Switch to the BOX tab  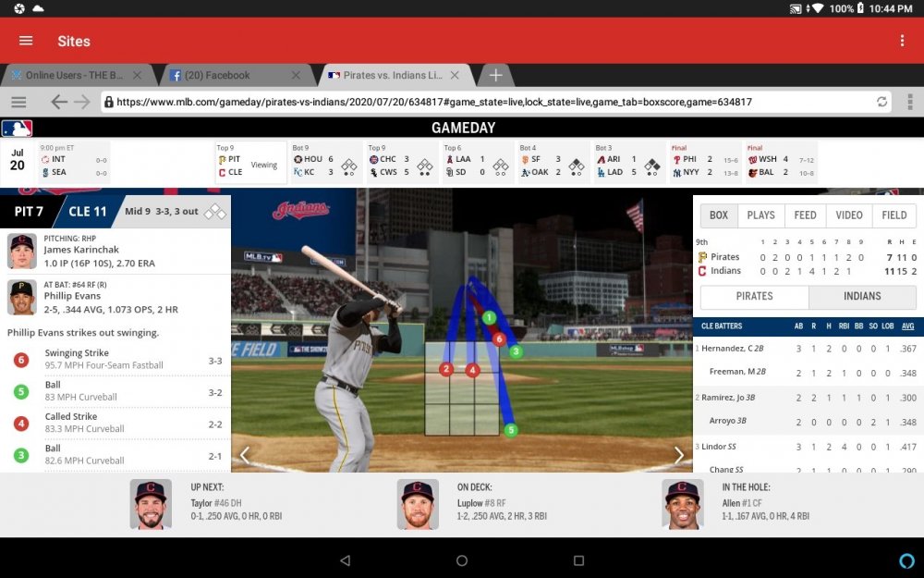coord(718,215)
